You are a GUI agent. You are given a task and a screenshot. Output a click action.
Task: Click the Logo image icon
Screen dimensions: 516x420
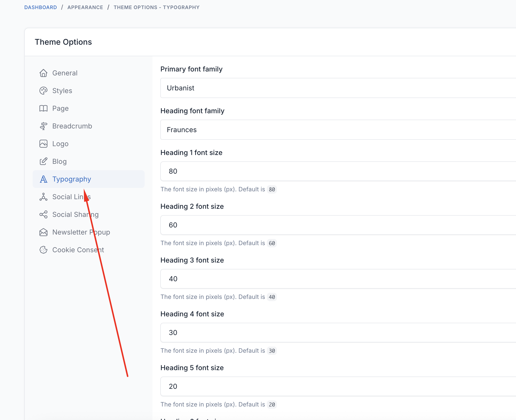[43, 144]
